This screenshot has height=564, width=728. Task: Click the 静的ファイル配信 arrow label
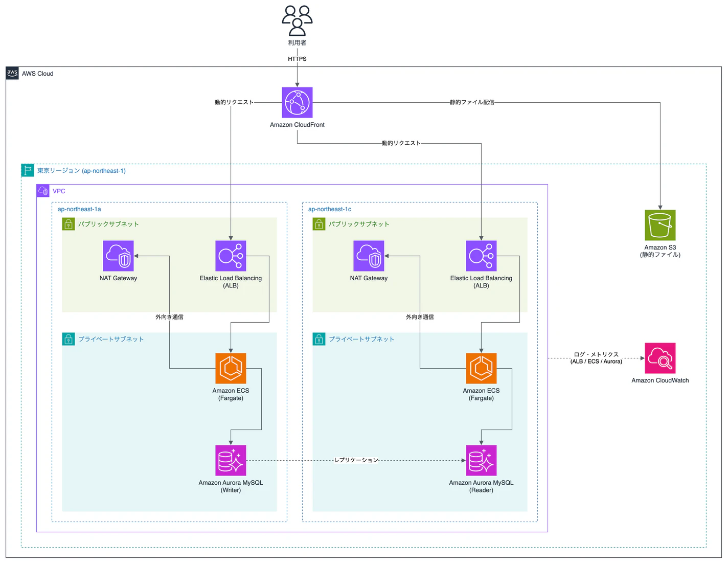coord(472,102)
